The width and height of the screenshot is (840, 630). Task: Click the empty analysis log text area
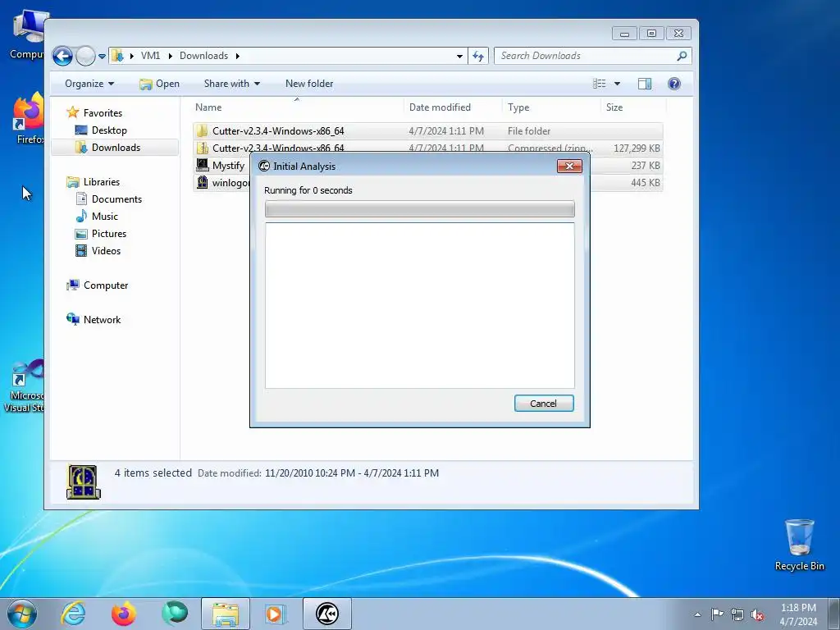(x=419, y=305)
